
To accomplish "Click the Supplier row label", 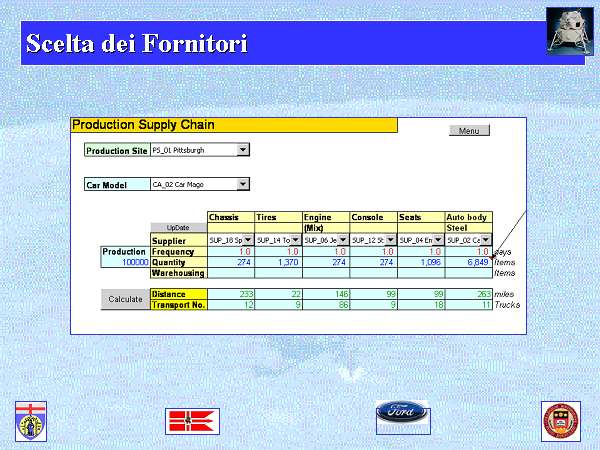I will pyautogui.click(x=178, y=241).
